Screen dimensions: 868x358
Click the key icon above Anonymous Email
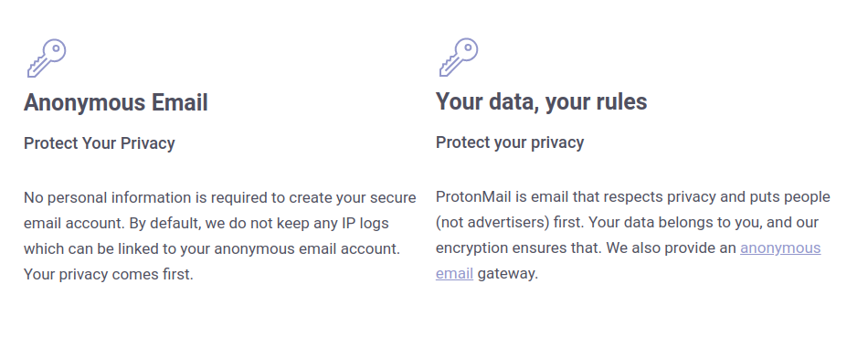47,58
